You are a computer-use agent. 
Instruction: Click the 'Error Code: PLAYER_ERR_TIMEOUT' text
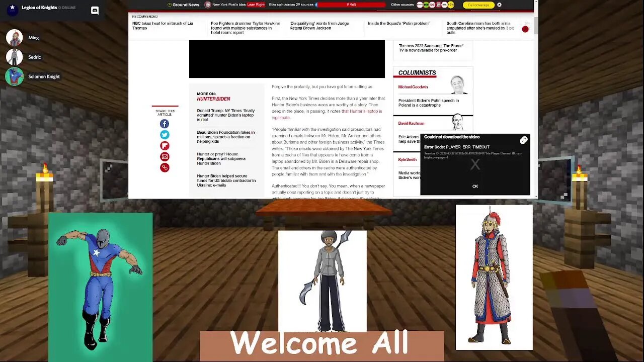(x=457, y=147)
